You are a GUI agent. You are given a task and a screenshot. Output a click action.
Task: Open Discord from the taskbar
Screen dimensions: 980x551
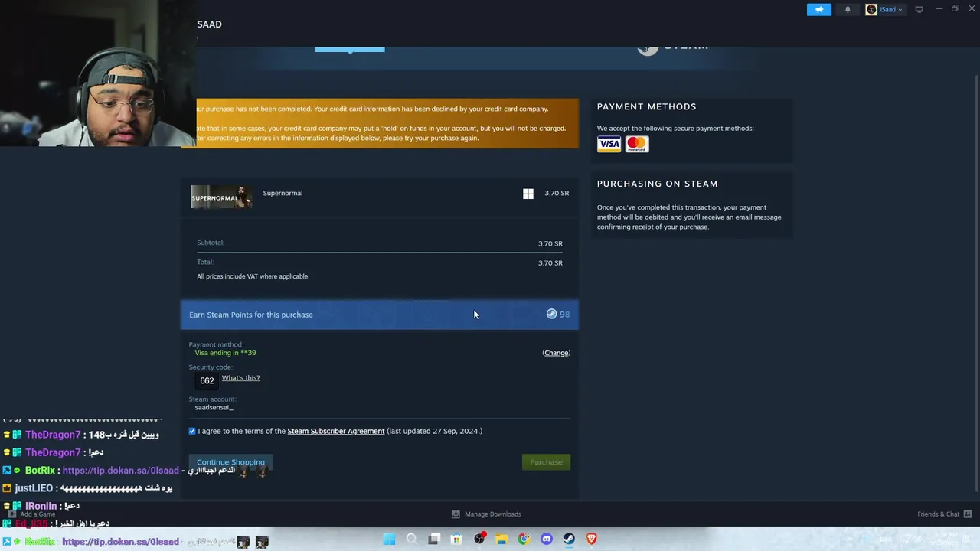[x=547, y=540]
